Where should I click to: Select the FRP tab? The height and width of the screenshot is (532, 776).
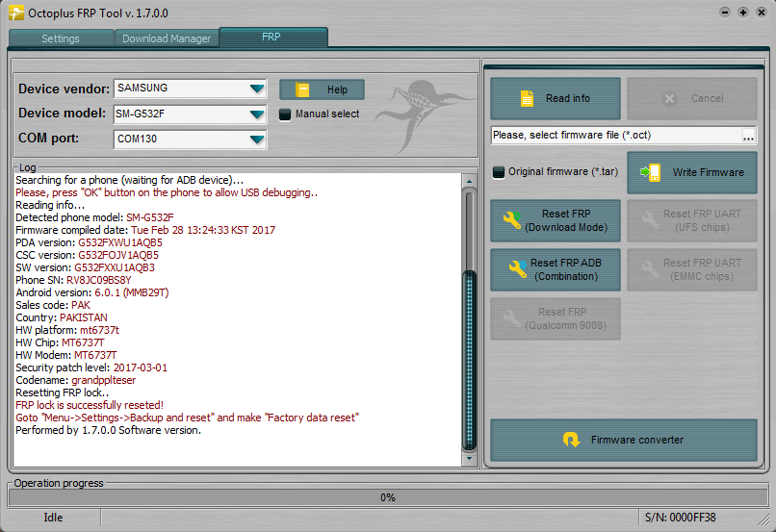tap(273, 38)
